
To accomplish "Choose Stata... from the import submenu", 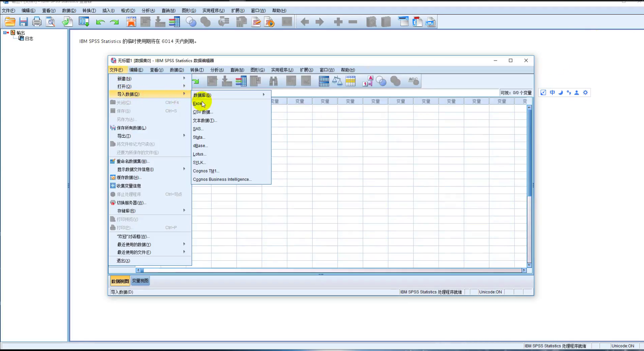I will click(x=231, y=137).
